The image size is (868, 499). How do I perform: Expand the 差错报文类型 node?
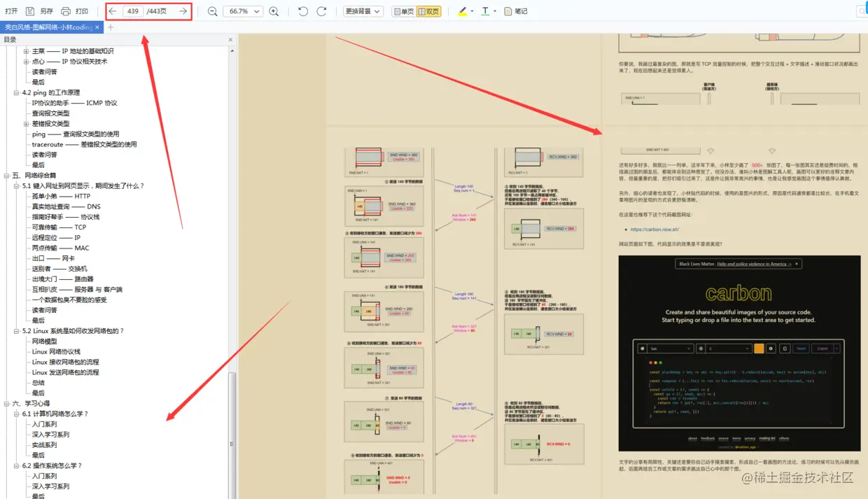pos(26,124)
